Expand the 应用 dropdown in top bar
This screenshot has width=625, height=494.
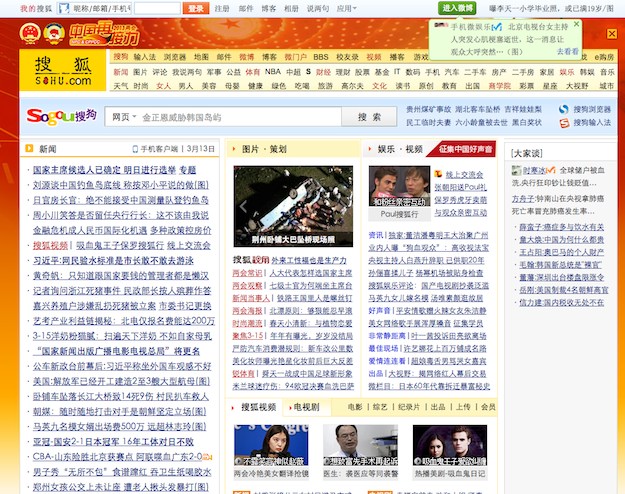click(346, 8)
